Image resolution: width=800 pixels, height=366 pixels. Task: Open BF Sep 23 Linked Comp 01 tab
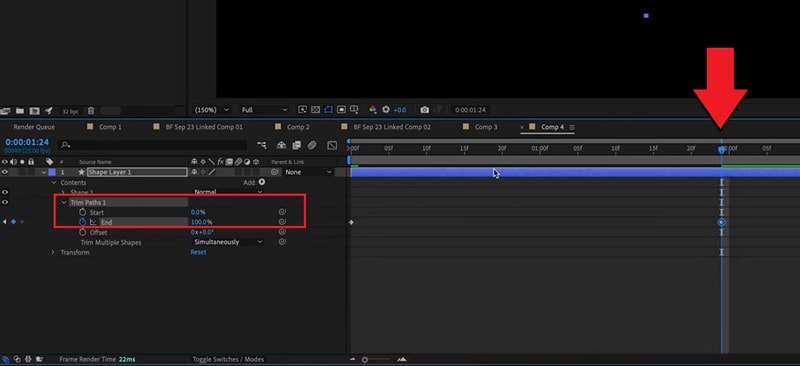click(x=204, y=127)
